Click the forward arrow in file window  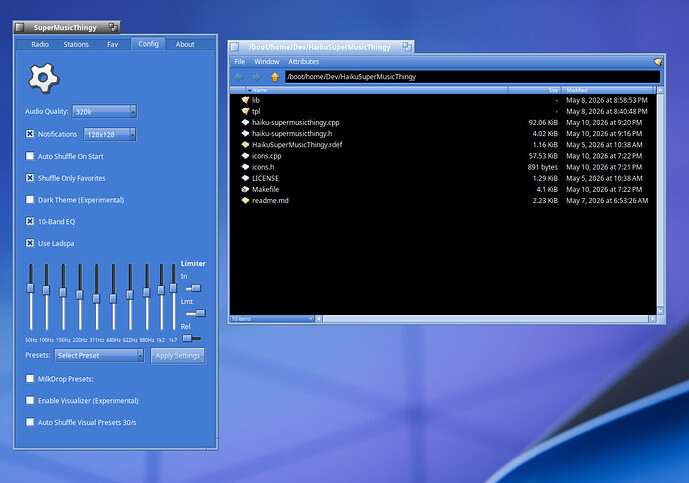[256, 77]
